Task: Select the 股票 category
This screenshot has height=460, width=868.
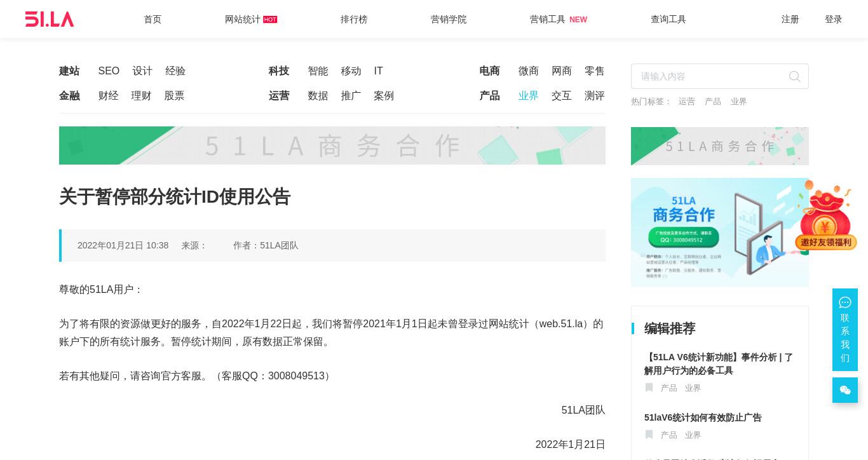Action: pos(174,96)
